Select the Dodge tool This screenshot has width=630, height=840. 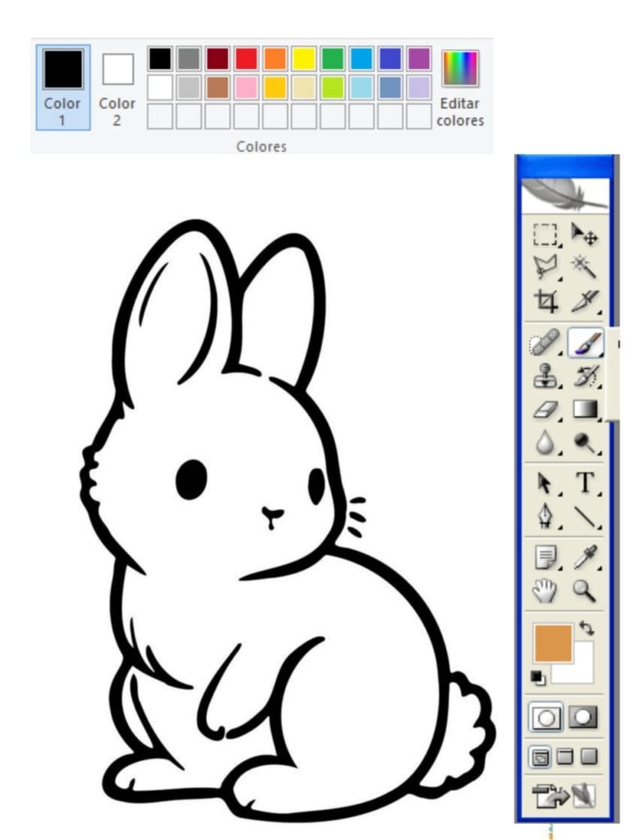point(584,442)
